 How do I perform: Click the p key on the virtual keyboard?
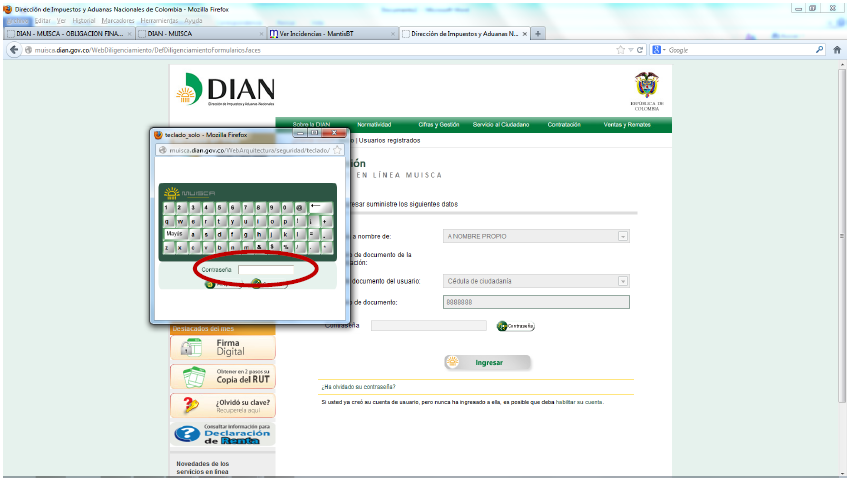pos(287,222)
